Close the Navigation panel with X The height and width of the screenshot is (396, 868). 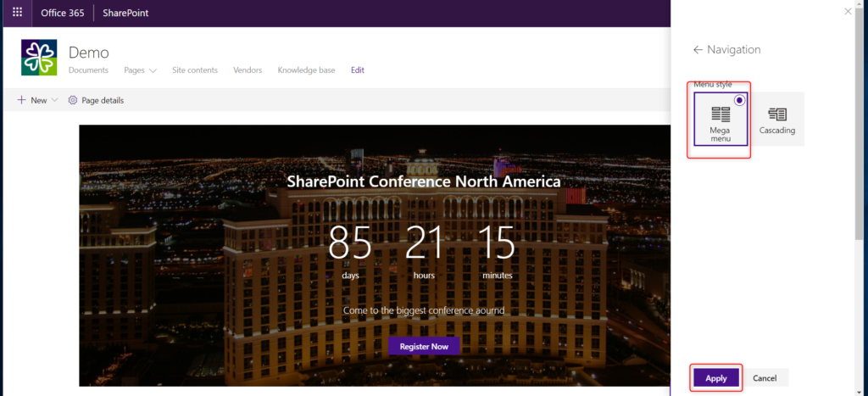pyautogui.click(x=848, y=11)
